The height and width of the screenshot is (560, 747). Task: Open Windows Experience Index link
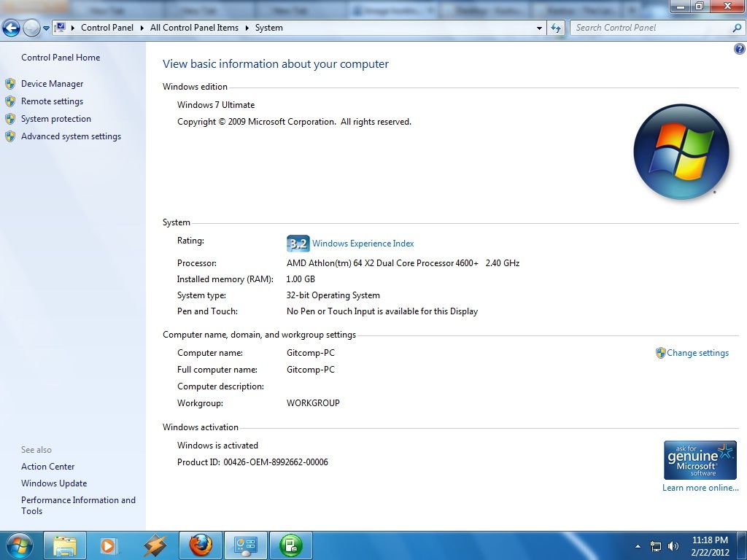[363, 244]
